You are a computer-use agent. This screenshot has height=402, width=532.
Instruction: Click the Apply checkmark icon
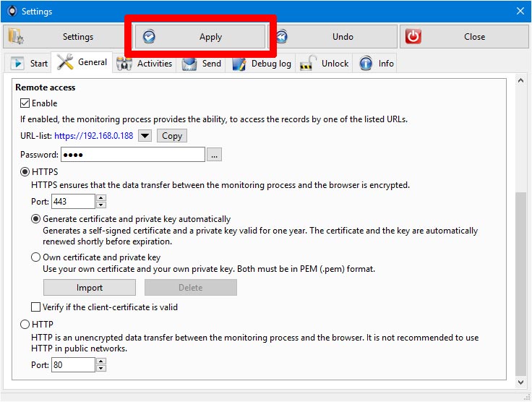[x=149, y=37]
